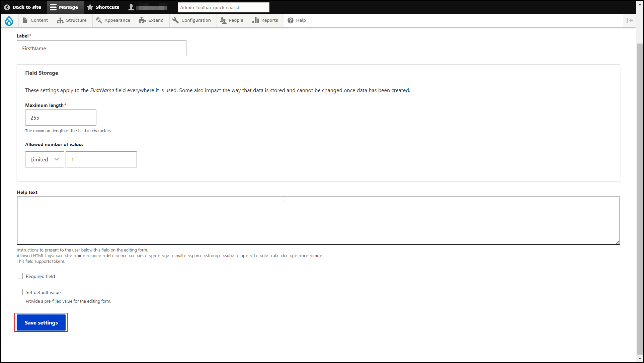Open Structure from the admin toolbar

coord(72,20)
